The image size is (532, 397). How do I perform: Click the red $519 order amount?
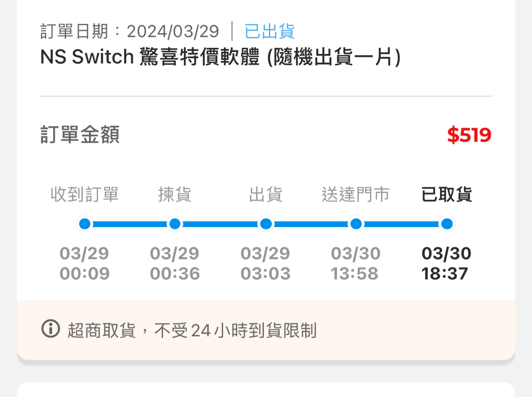(x=469, y=135)
